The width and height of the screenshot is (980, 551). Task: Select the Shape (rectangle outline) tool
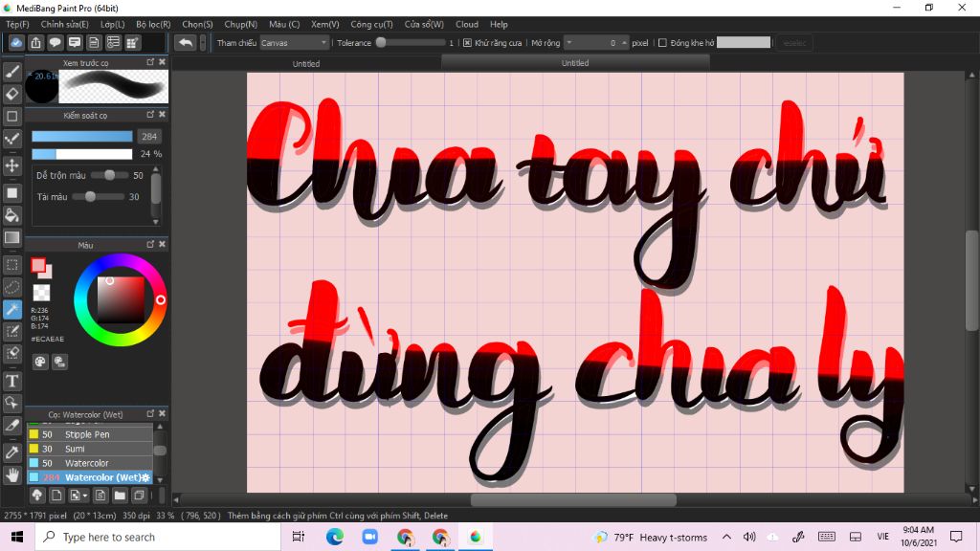[11, 116]
